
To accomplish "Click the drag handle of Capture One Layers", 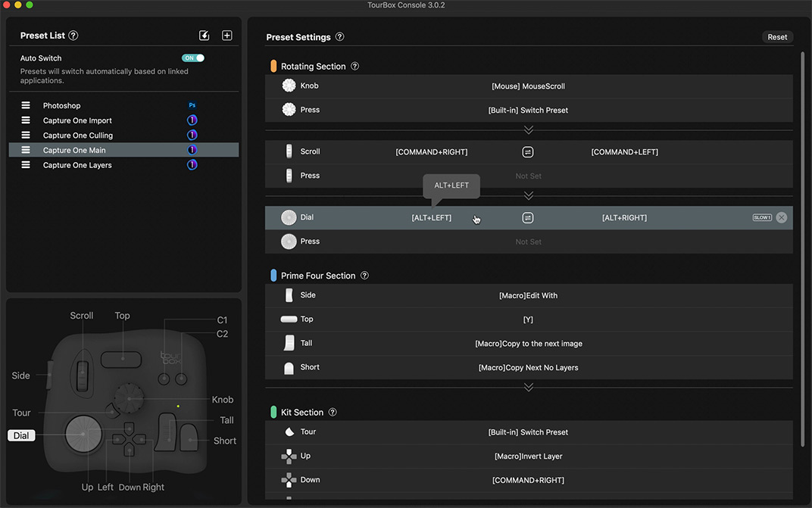I will pyautogui.click(x=26, y=165).
